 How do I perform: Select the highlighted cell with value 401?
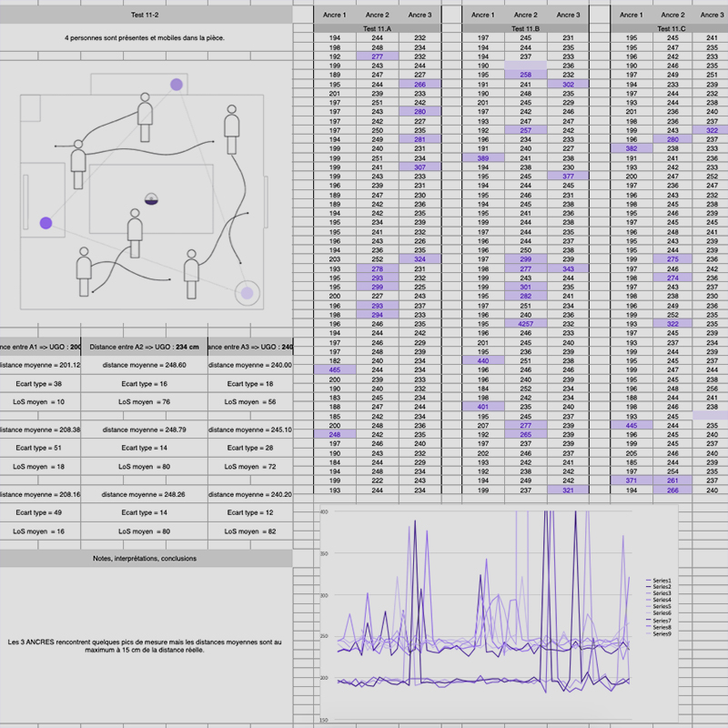click(483, 407)
